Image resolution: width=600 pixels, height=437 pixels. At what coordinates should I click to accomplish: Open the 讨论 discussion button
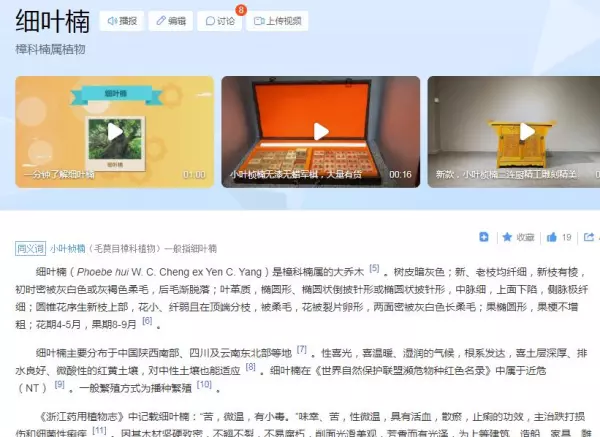click(220, 21)
